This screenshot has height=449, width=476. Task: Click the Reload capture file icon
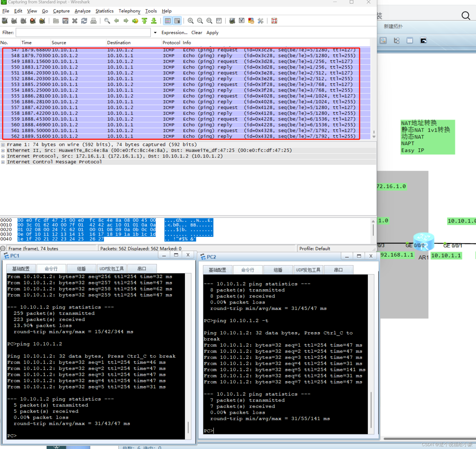click(84, 21)
